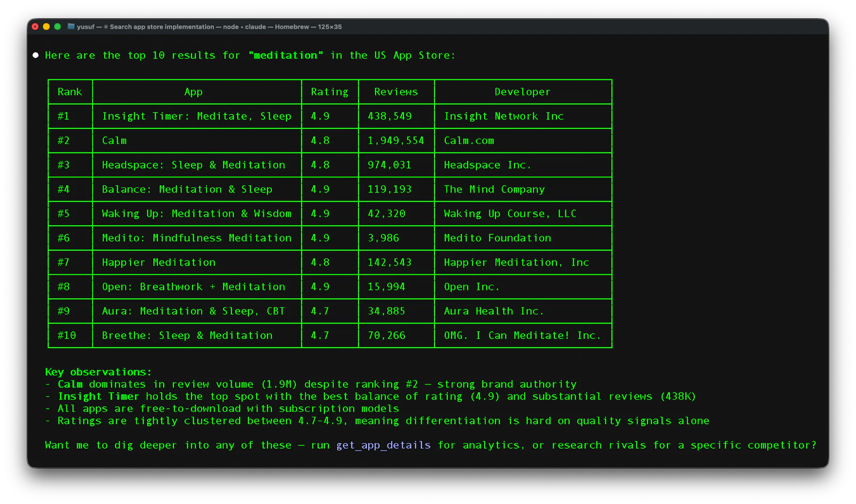The height and width of the screenshot is (504, 856).
Task: Click the '4.7' rating in Aura row
Action: coord(320,311)
